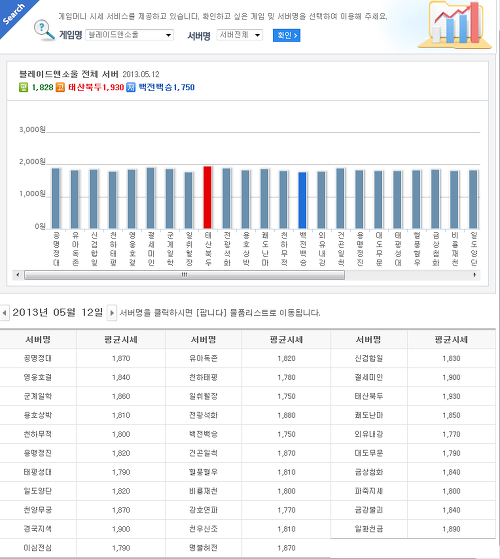This screenshot has height=559, width=500.
Task: Click the bright blue 백전백승 bar in chart
Action: coord(302,200)
